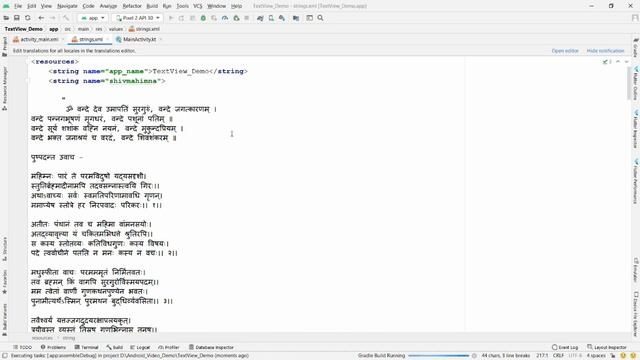The width and height of the screenshot is (640, 360).
Task: Open the Emulator side panel
Action: point(636,269)
